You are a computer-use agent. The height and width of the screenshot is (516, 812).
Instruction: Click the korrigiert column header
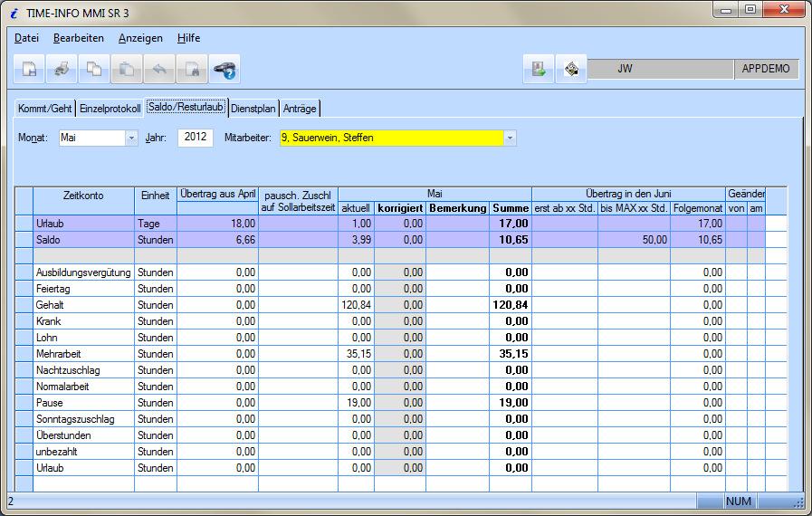400,208
